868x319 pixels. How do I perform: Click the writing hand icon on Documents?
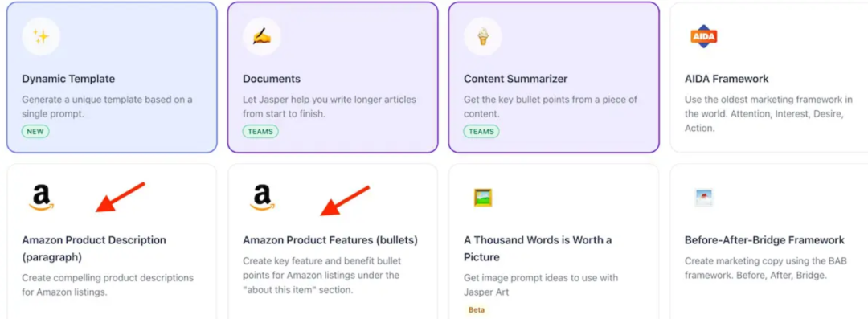(262, 36)
